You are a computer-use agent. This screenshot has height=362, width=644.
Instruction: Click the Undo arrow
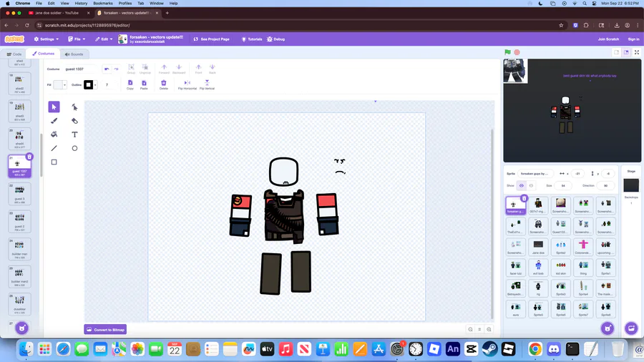point(107,69)
